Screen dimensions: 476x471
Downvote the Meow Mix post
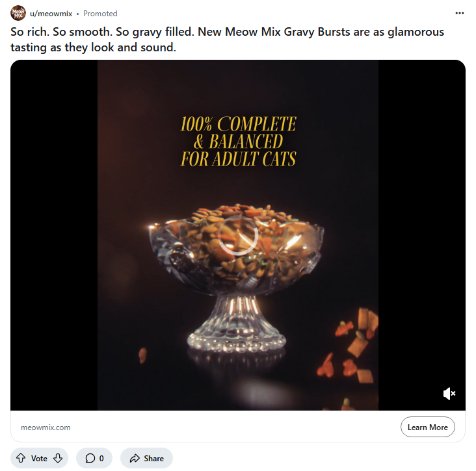point(58,458)
